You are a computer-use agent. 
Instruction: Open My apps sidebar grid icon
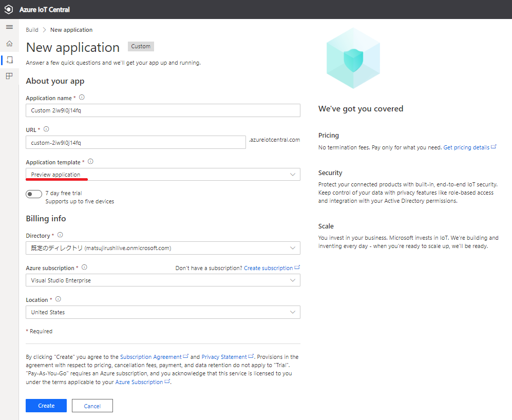tap(9, 76)
